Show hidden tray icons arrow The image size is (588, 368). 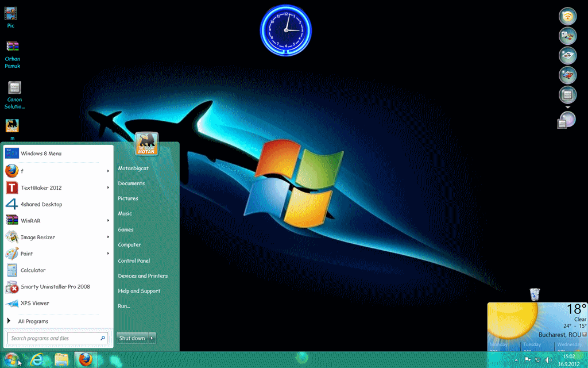point(516,360)
